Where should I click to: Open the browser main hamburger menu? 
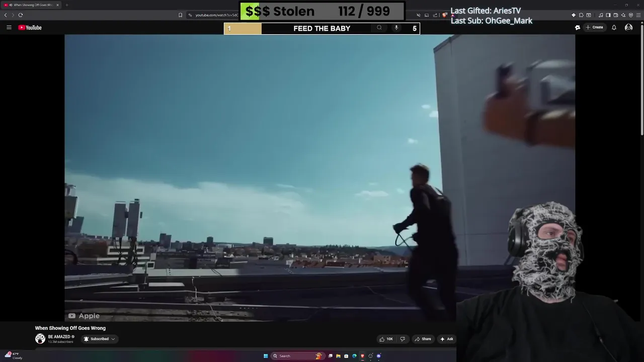638,15
